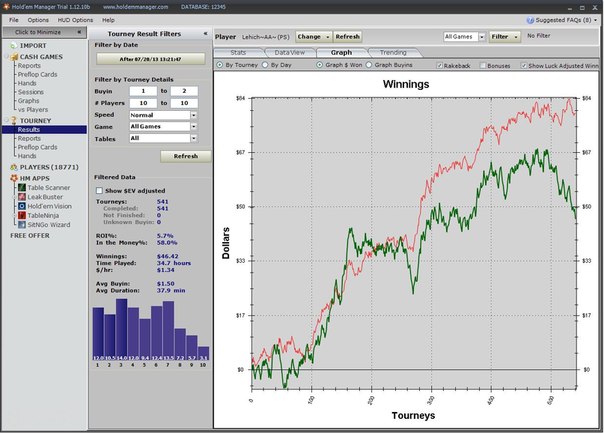The width and height of the screenshot is (604, 433).
Task: Switch to the Trending tab
Action: 393,52
